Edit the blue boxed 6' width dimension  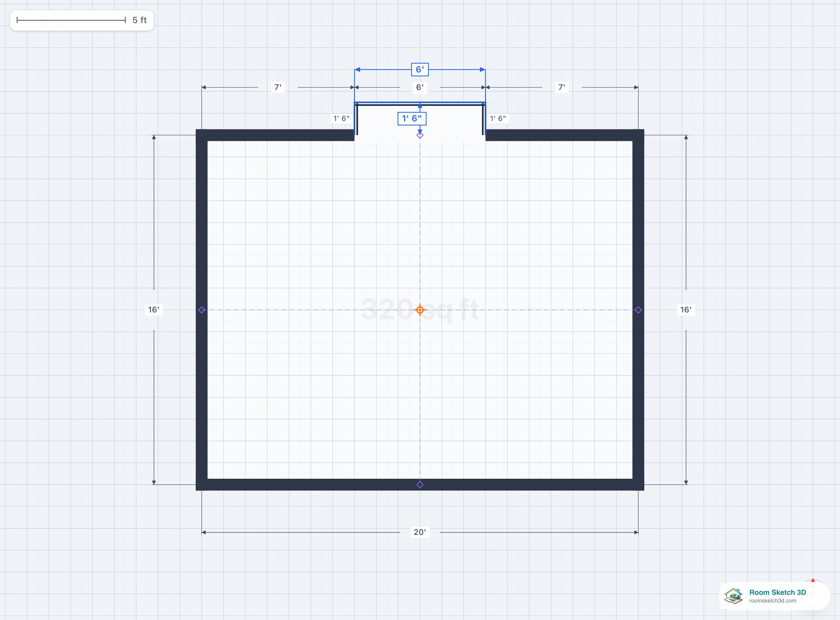point(420,70)
